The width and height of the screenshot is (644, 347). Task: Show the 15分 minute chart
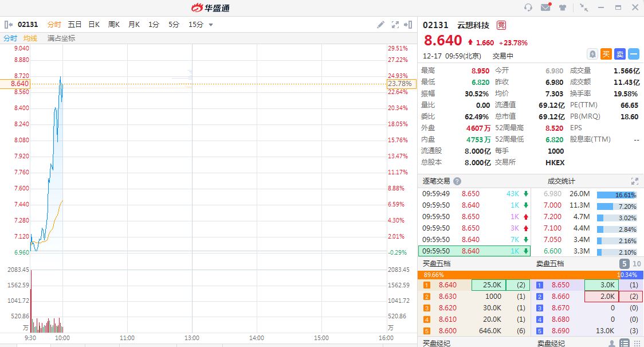(196, 25)
